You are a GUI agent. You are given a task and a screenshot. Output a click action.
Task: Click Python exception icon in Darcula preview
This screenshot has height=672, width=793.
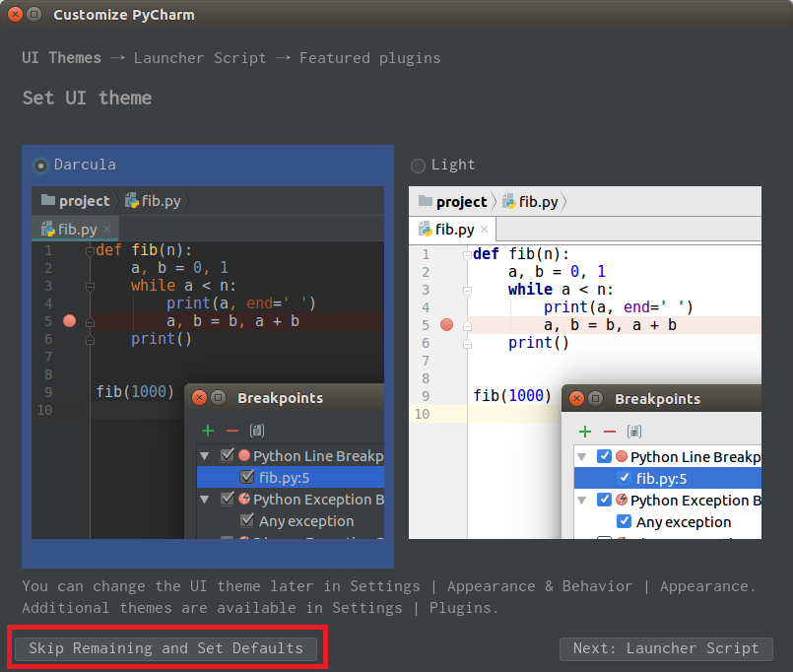tap(244, 499)
